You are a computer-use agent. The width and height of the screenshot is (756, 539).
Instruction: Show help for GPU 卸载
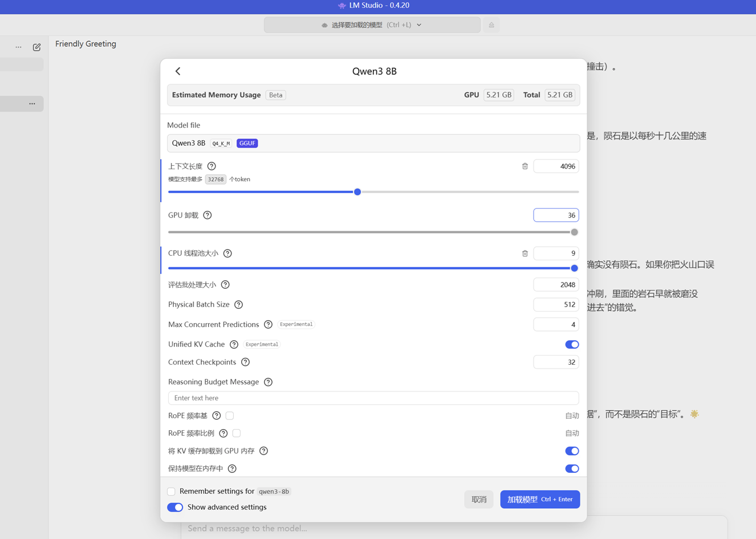[208, 215]
